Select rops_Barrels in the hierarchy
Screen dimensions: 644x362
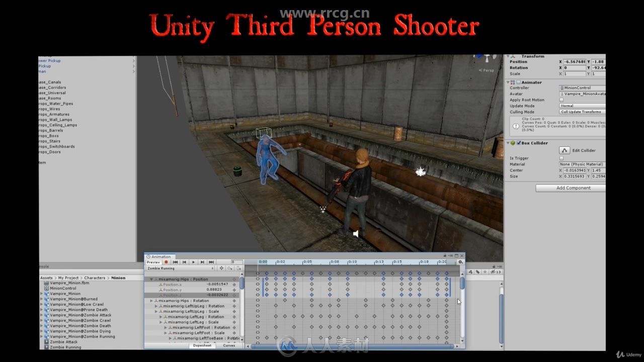51,130
